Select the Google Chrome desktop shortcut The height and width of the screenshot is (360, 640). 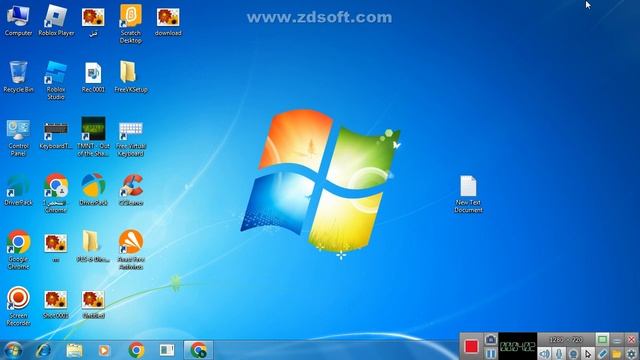pos(18,250)
